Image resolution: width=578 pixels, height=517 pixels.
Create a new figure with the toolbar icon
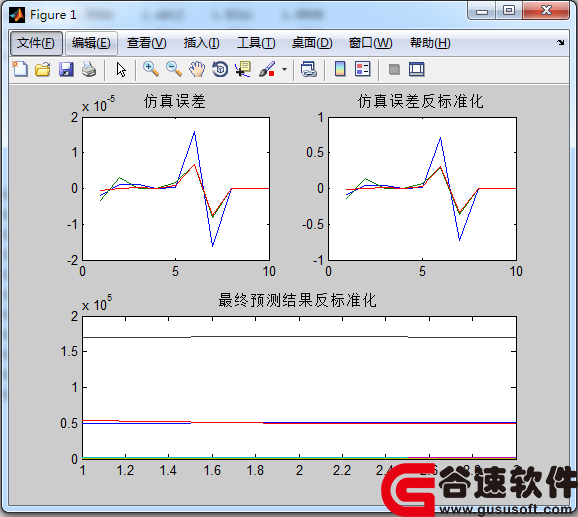tap(20, 69)
